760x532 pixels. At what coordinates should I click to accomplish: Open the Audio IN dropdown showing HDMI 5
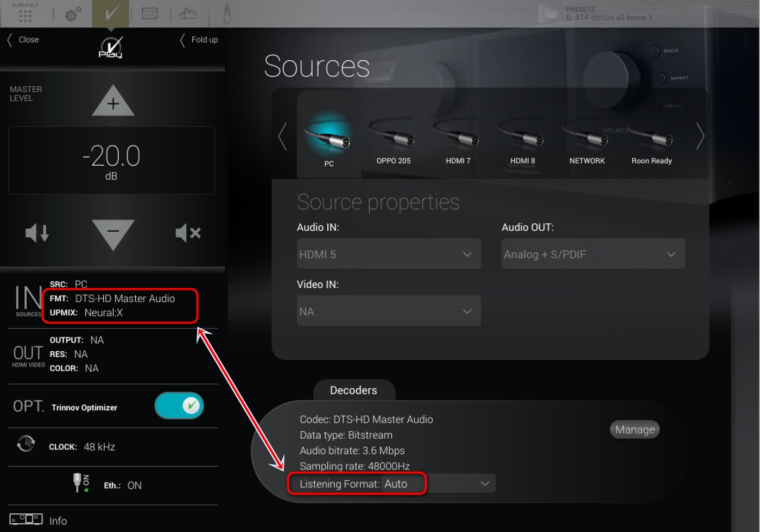389,254
